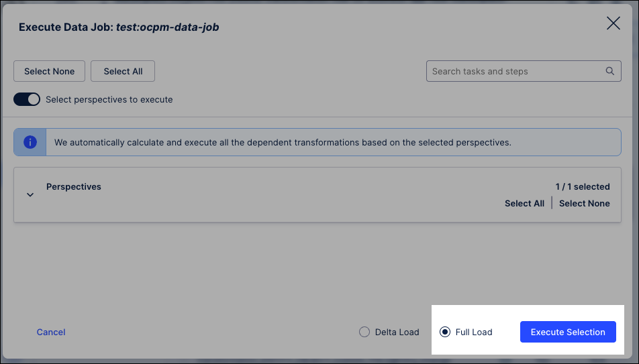Screen dimensions: 639x364
Task: Close the Execute Data Job dialog
Action: (613, 23)
